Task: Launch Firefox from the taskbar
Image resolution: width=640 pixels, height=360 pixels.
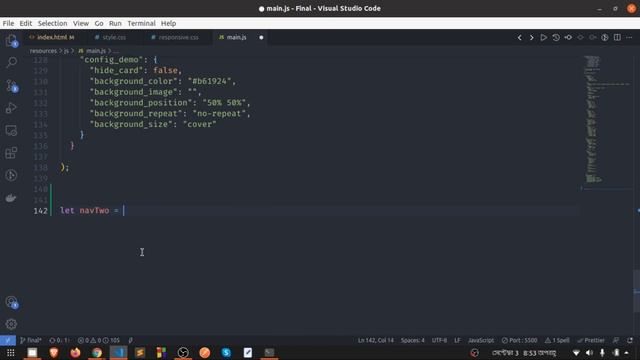Action: tap(75, 353)
